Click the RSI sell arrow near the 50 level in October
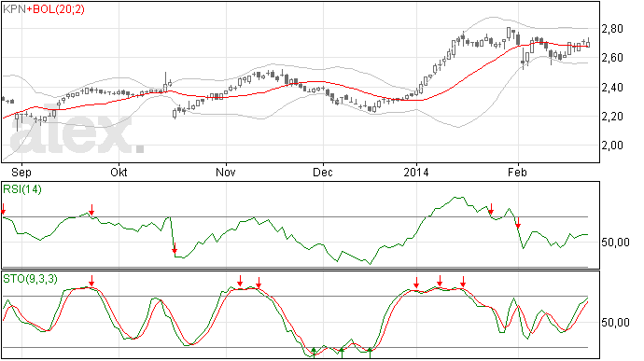 click(x=175, y=248)
